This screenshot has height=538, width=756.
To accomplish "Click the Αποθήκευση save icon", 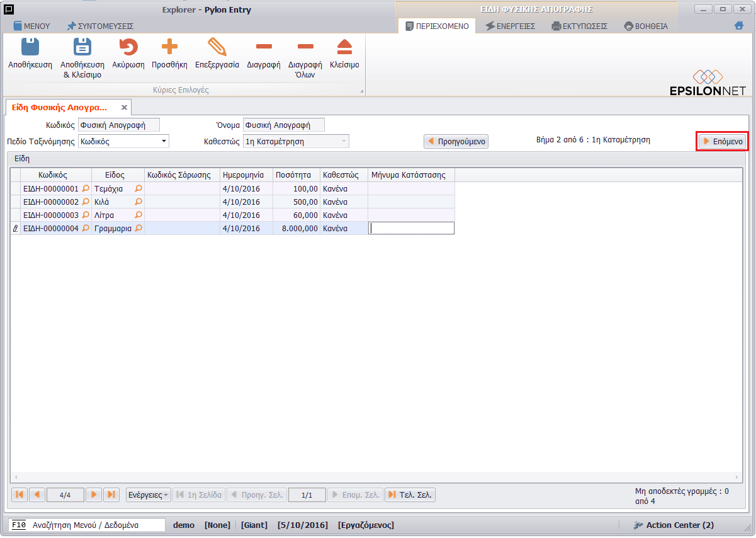I will (x=30, y=48).
